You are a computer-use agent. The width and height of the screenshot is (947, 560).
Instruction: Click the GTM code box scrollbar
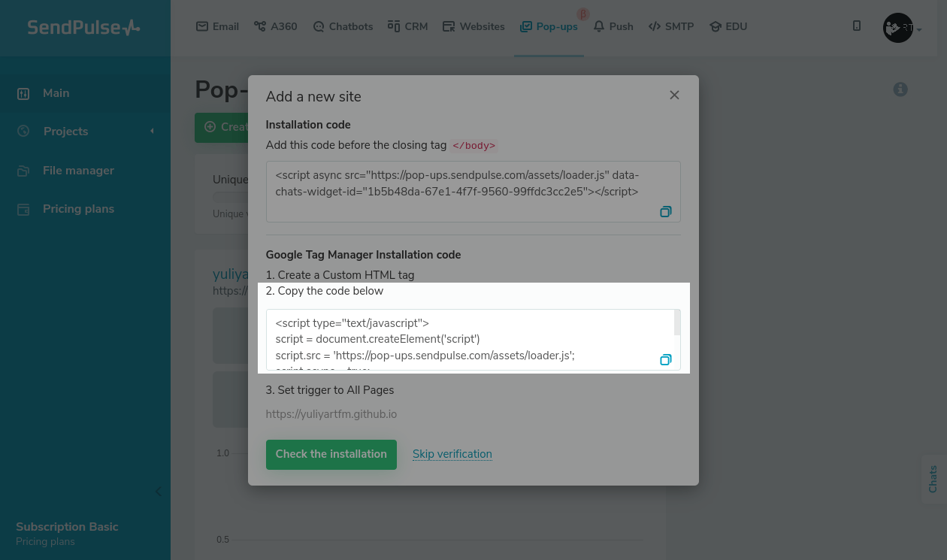click(x=677, y=323)
